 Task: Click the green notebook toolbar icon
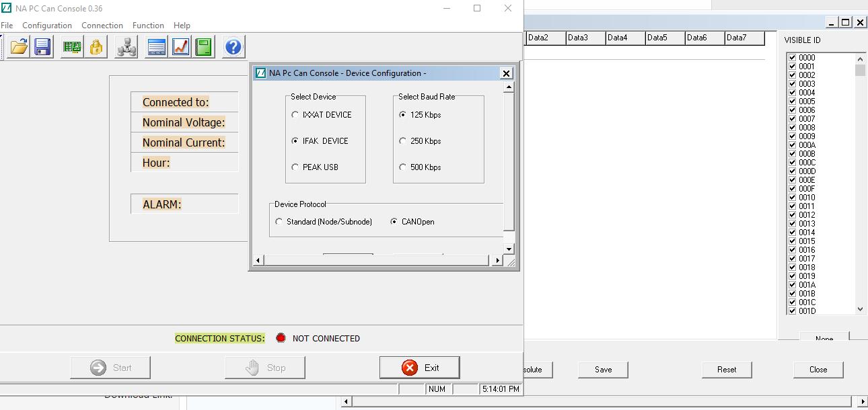tap(204, 47)
